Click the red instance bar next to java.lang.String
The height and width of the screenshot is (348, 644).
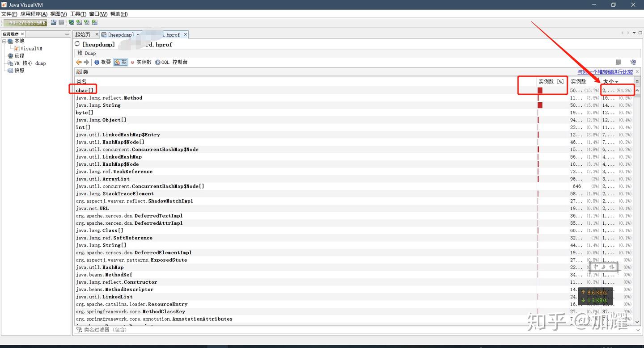[x=540, y=105]
